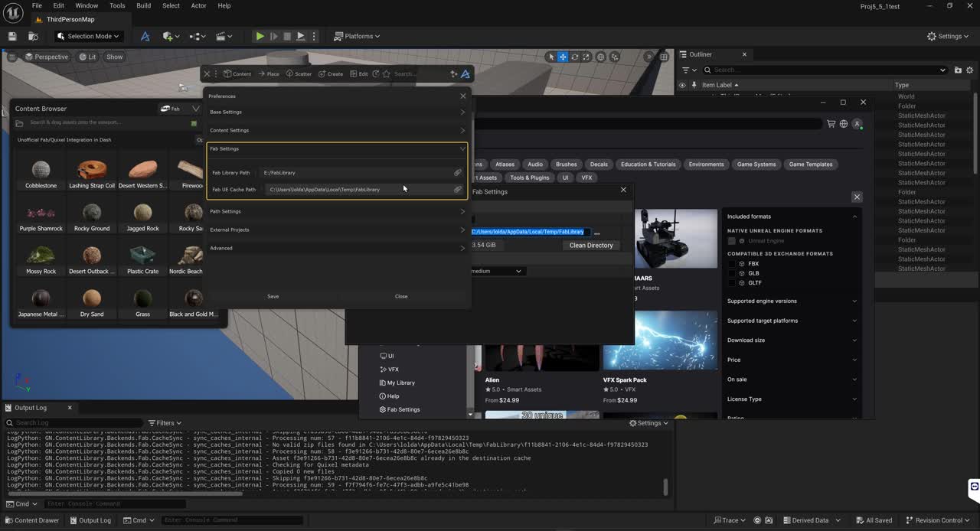Toggle the GLTF format checkbox

[x=732, y=282]
